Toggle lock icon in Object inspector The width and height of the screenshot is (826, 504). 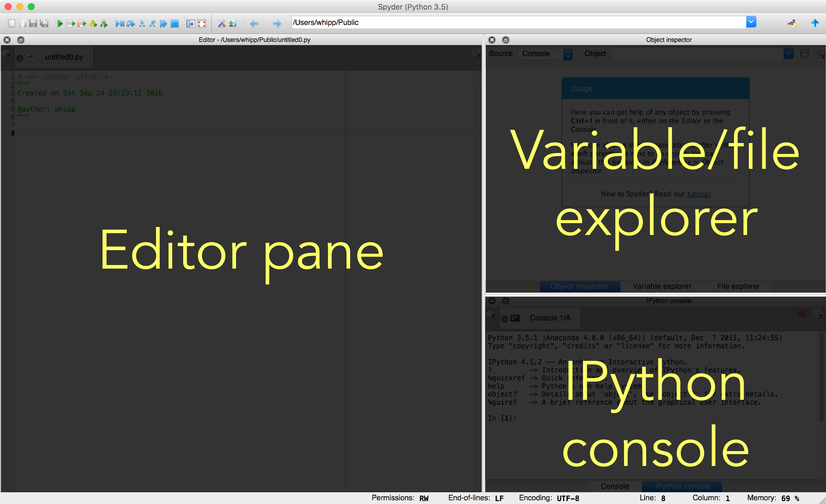click(804, 54)
